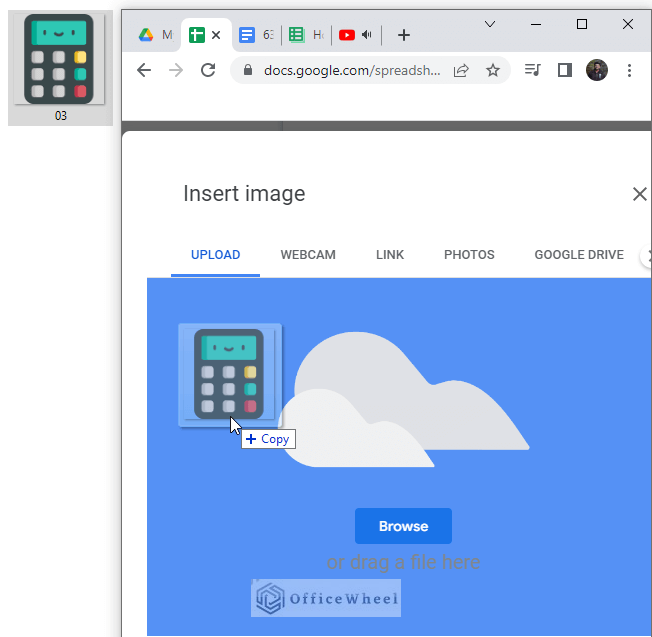Switch to the Google Drive browser tab
Viewport: 652px width, 637px height.
click(x=153, y=35)
